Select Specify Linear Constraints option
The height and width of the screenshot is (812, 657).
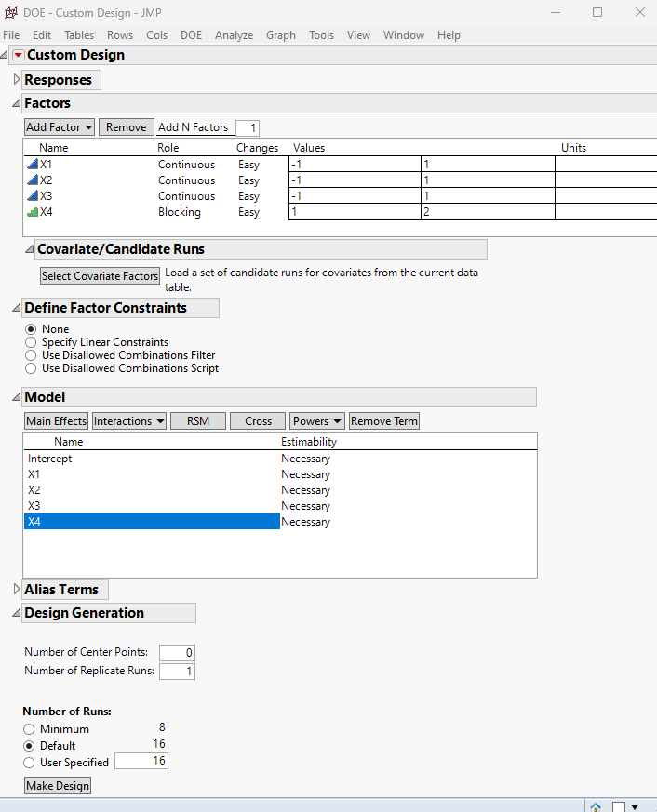click(31, 342)
